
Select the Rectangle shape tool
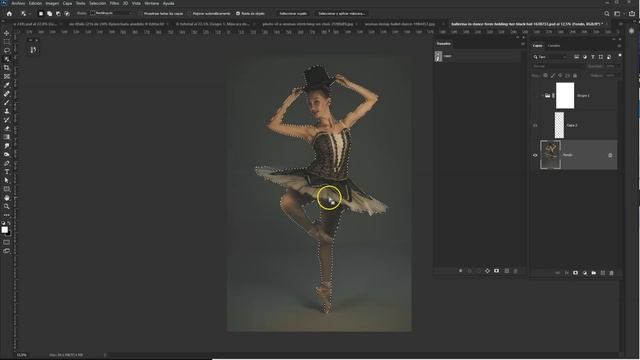pyautogui.click(x=7, y=189)
